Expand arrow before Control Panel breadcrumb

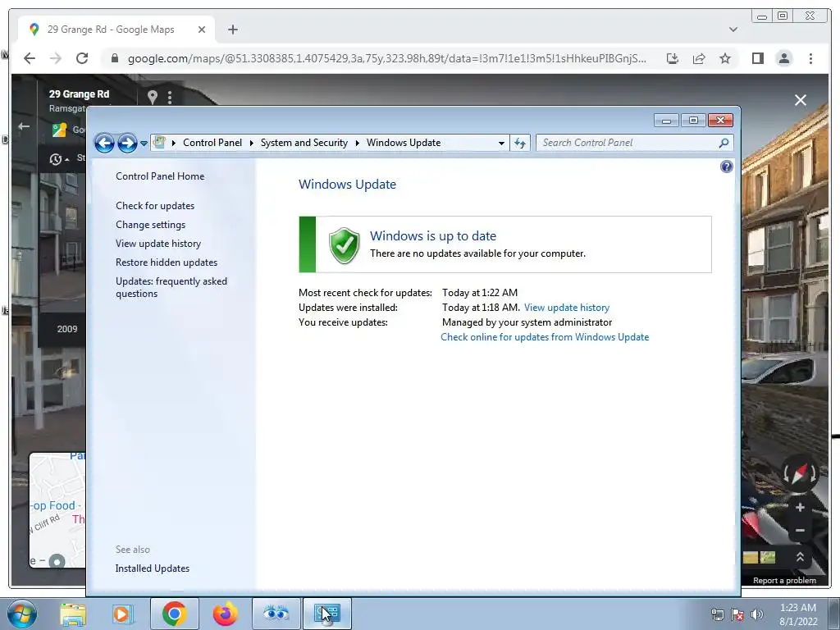(174, 143)
